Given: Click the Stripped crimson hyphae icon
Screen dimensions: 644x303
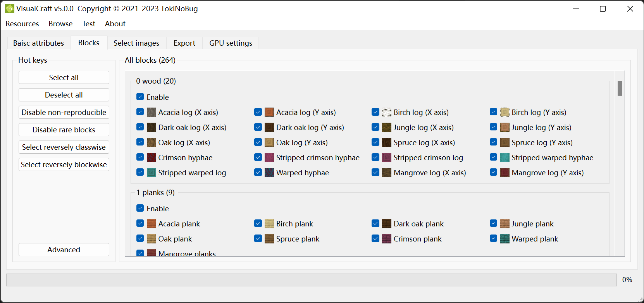Looking at the screenshot, I should [x=269, y=157].
